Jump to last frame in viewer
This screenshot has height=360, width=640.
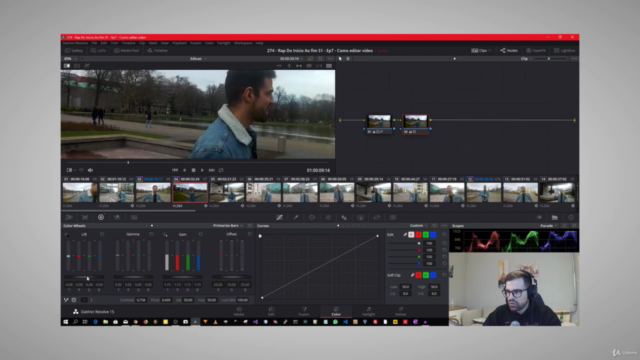(x=211, y=170)
